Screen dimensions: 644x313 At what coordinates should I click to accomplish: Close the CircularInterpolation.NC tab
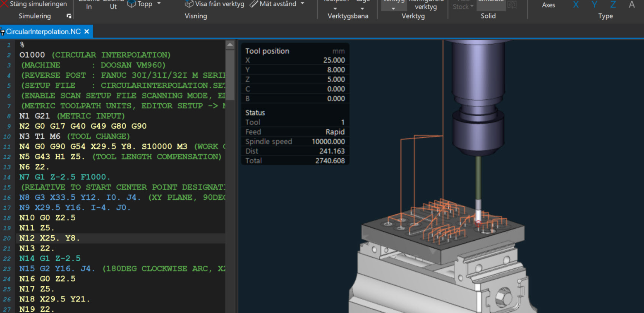coord(86,31)
